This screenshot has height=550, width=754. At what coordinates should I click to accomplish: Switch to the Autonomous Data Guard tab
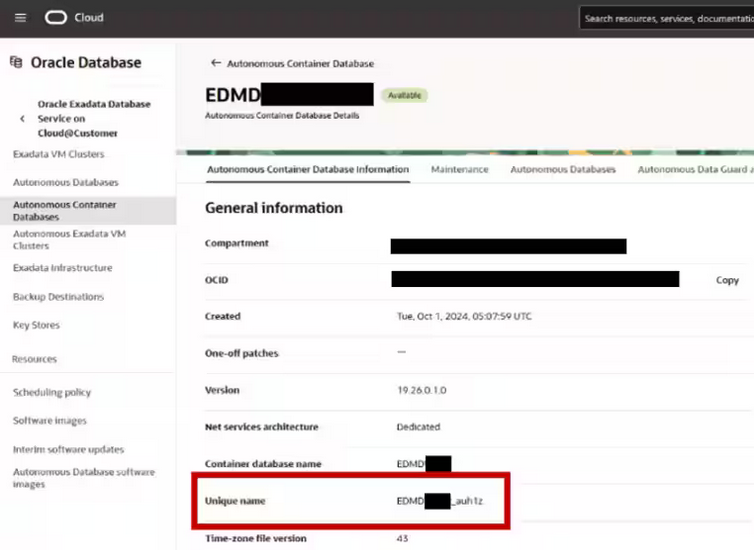tap(695, 169)
